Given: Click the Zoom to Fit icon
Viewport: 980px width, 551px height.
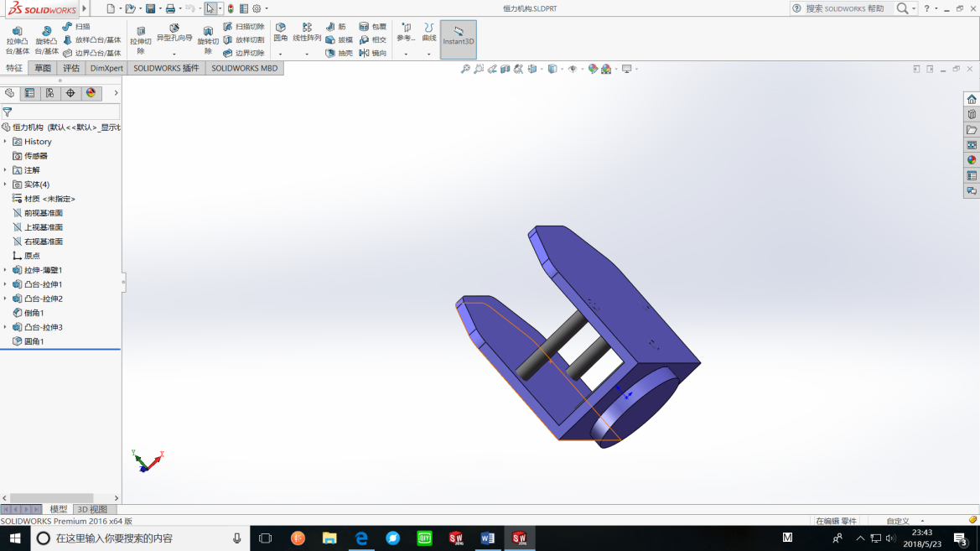Looking at the screenshot, I should click(465, 69).
